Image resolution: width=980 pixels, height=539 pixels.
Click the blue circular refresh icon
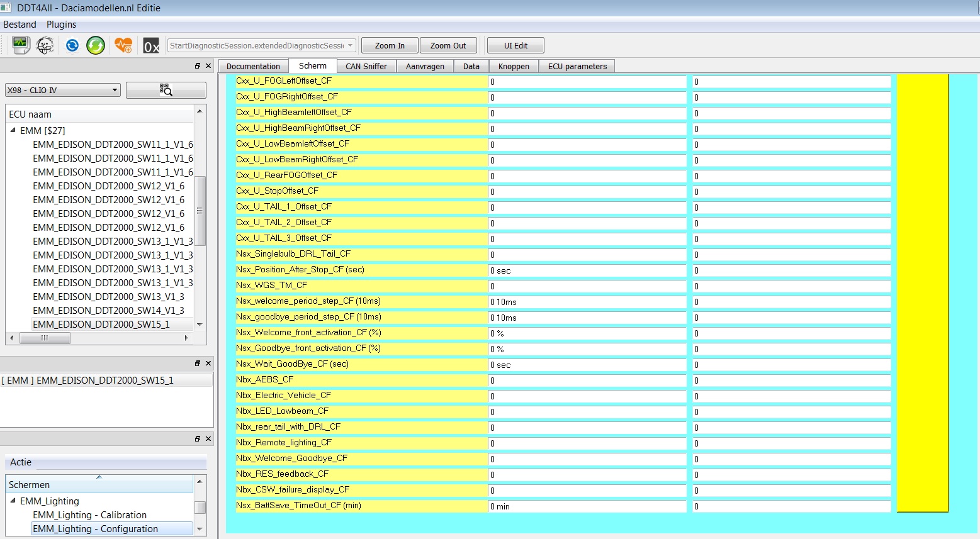point(72,45)
